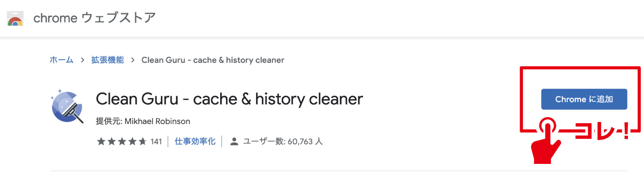The width and height of the screenshot is (644, 180).
Task: Click the Clean Guru extension title heading
Action: (x=229, y=99)
